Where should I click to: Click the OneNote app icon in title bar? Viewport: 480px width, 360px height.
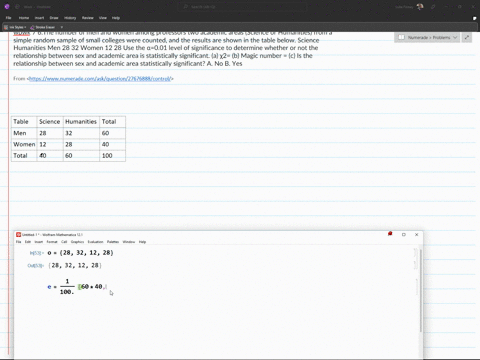point(7,7)
